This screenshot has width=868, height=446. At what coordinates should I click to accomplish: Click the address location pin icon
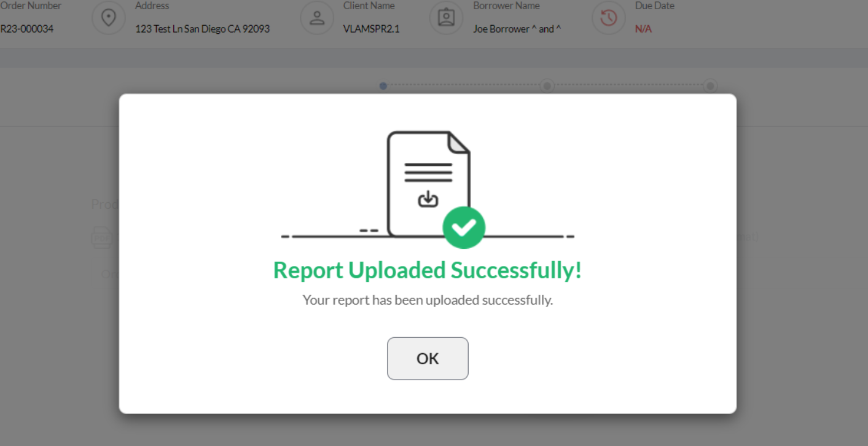point(109,18)
